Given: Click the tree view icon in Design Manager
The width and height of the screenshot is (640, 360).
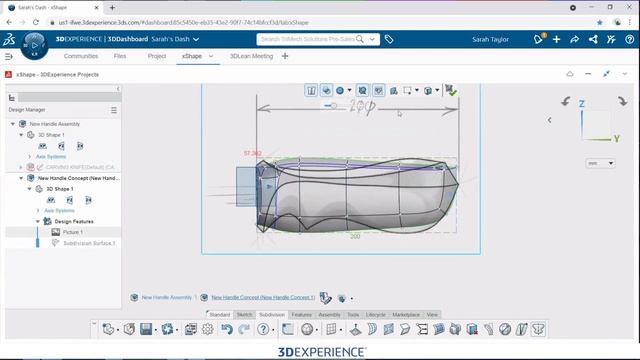Looking at the screenshot, I should (x=12, y=98).
